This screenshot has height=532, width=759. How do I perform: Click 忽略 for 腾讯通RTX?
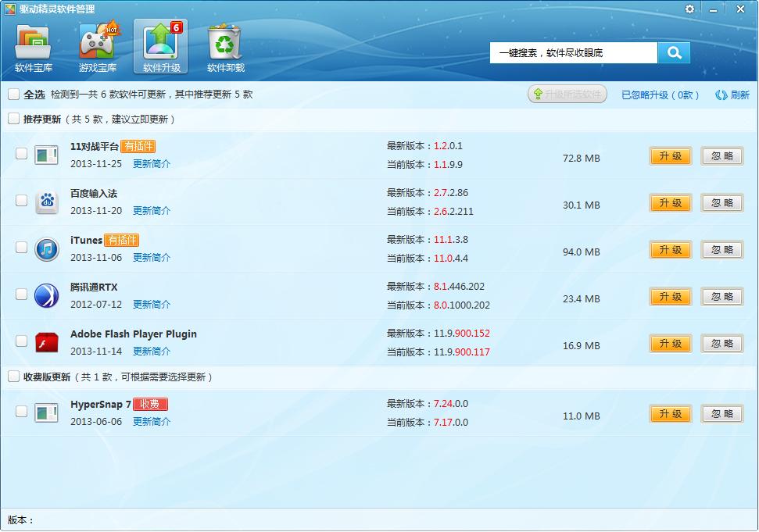click(x=721, y=296)
